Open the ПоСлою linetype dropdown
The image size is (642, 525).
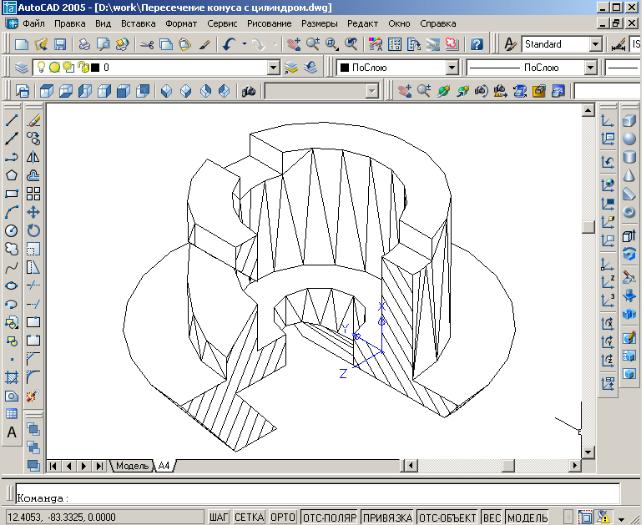590,68
